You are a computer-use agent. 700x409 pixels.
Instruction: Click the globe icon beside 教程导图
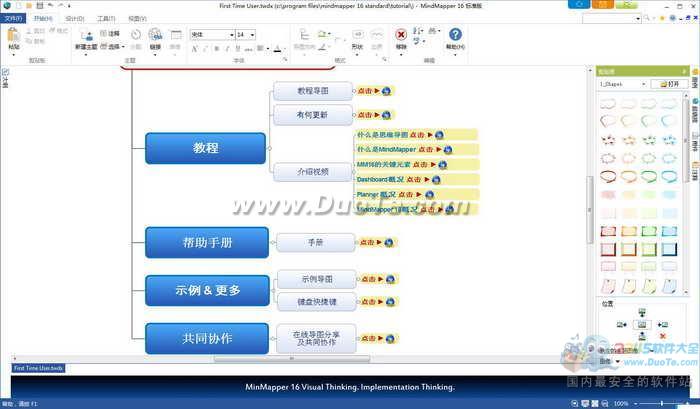386,91
